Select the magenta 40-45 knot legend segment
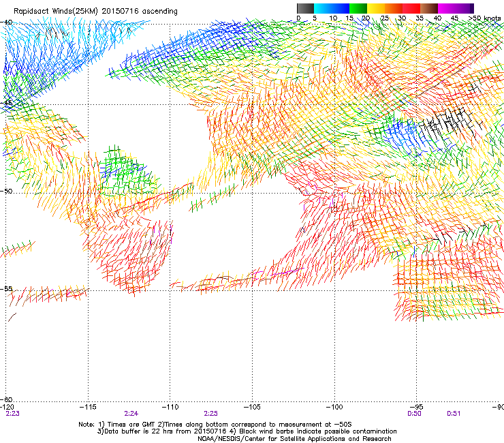This screenshot has width=504, height=443. click(447, 8)
